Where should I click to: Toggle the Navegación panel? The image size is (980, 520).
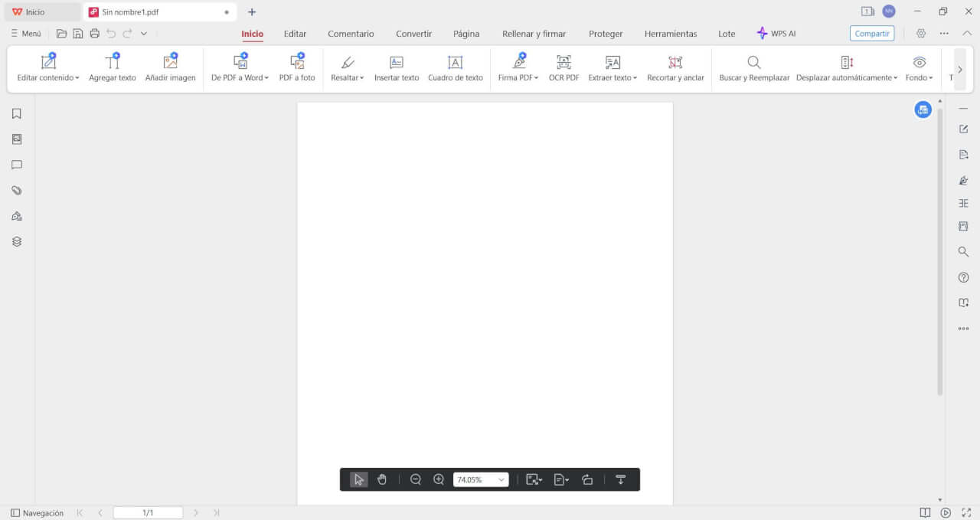(x=37, y=513)
